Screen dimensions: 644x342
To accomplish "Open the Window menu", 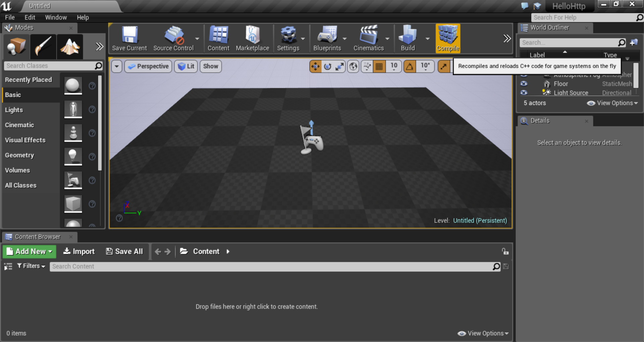I will click(56, 17).
